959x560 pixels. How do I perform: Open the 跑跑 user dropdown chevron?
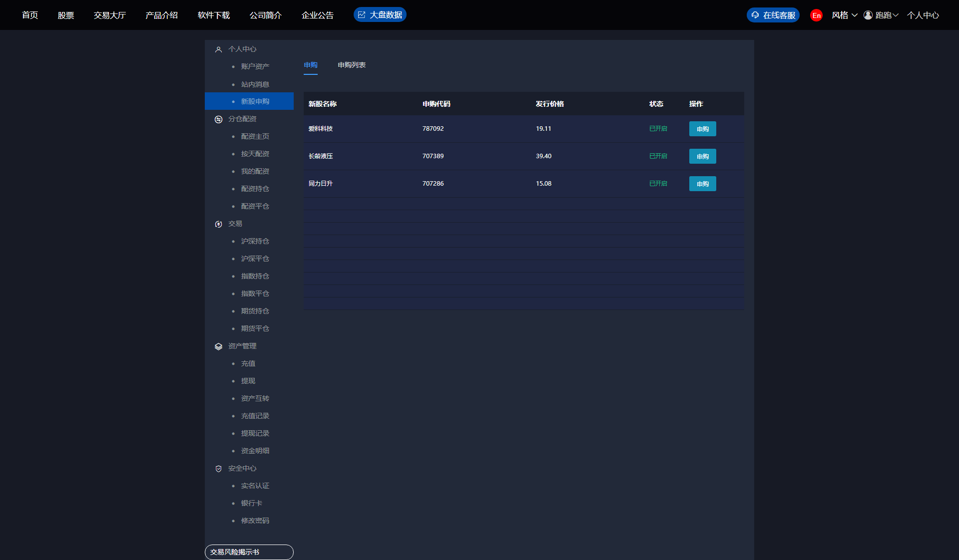click(896, 15)
